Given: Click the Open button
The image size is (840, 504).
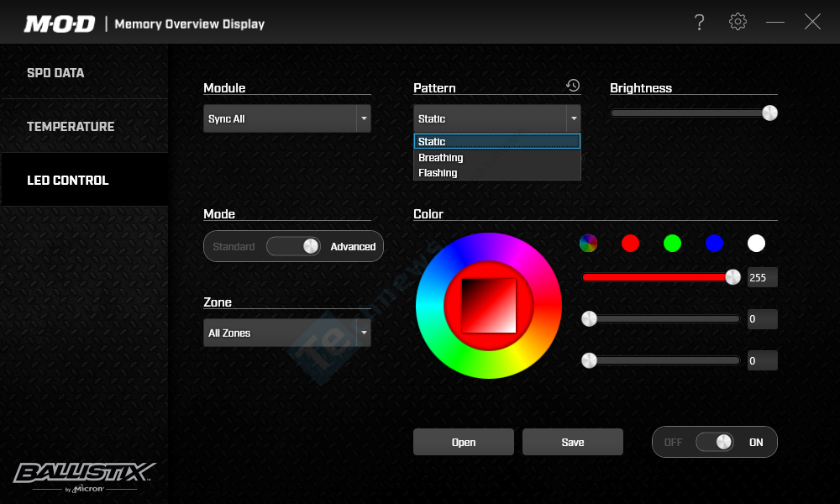Looking at the screenshot, I should (x=464, y=442).
